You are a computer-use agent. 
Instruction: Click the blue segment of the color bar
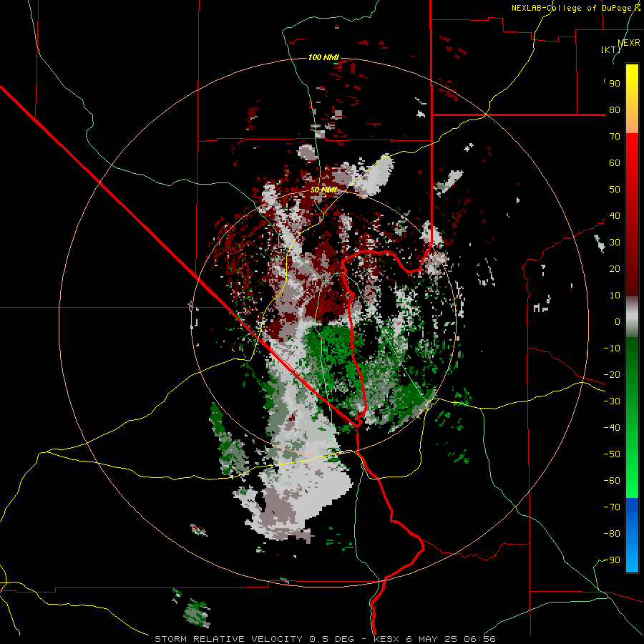click(632, 535)
